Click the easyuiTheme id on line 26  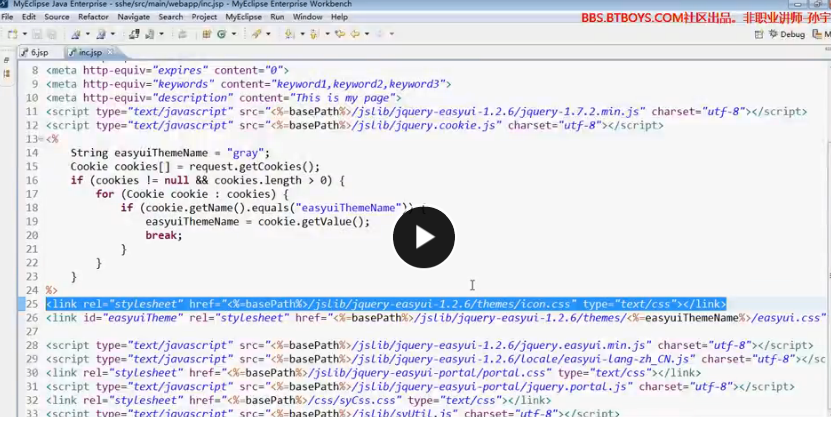pos(143,318)
